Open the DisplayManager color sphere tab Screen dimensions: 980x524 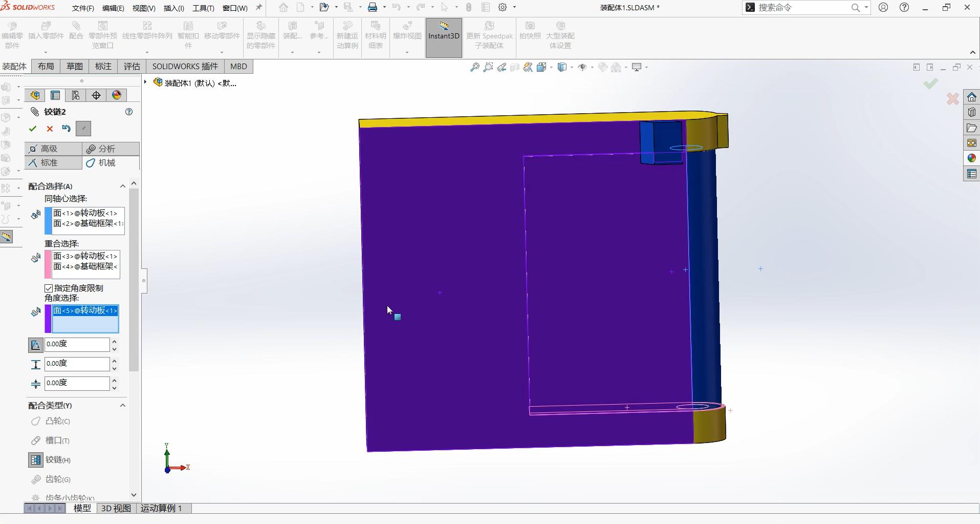[x=117, y=95]
